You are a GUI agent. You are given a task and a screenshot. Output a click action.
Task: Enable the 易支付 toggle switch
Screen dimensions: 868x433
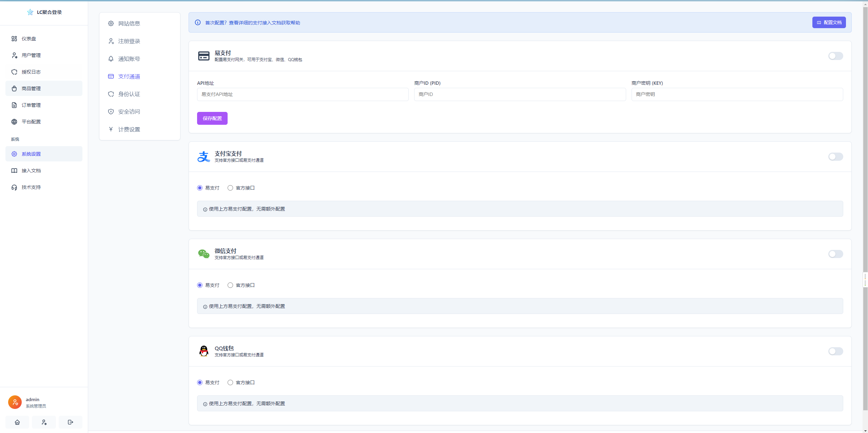835,56
